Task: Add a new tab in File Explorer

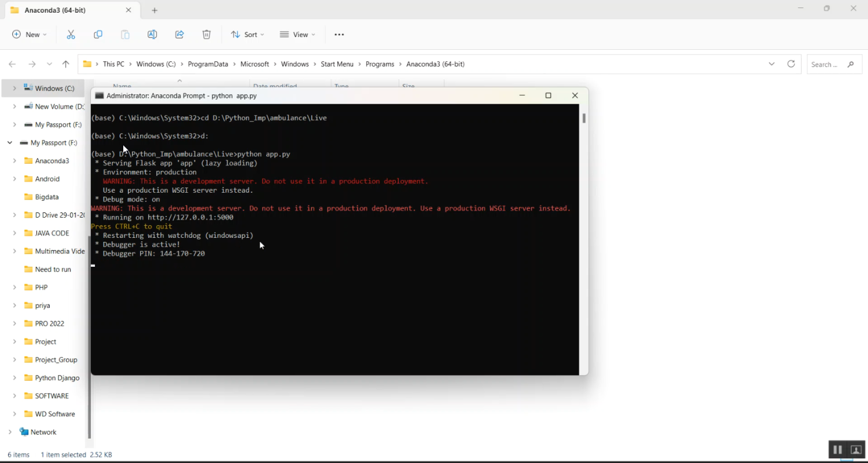Action: click(x=155, y=10)
